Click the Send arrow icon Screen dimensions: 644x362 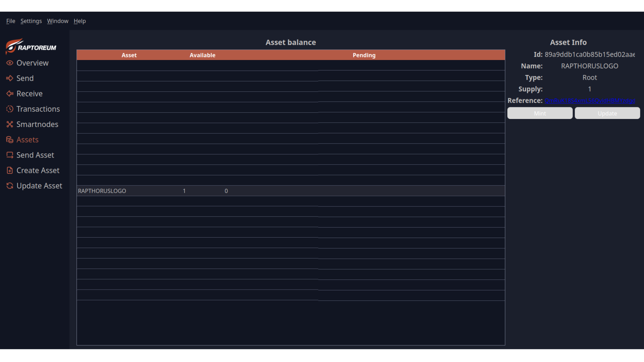10,78
